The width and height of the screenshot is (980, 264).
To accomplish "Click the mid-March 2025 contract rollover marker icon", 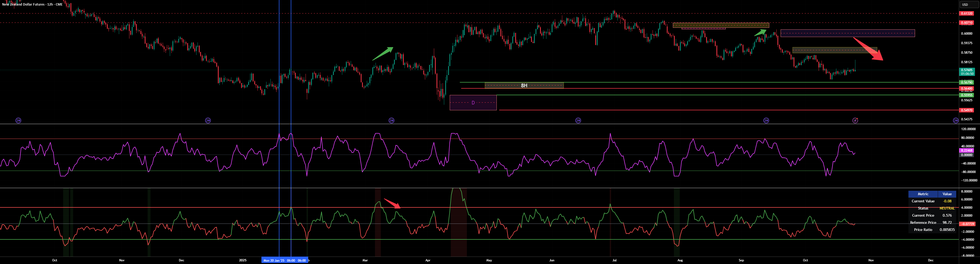I will tap(391, 120).
